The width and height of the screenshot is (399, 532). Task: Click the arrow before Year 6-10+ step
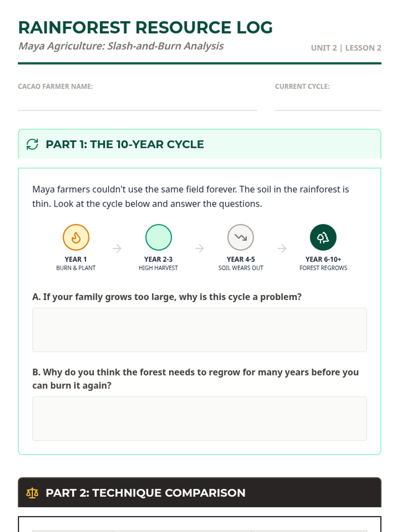[x=282, y=248]
